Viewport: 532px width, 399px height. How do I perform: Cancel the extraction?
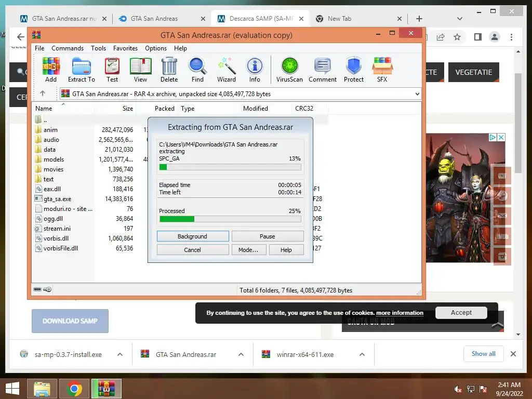tap(193, 250)
